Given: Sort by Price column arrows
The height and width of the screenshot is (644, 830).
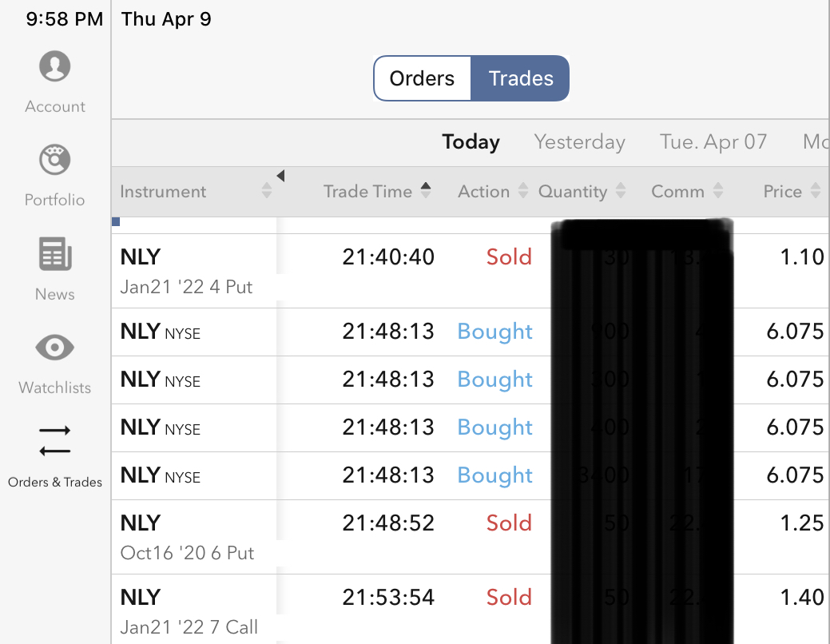Looking at the screenshot, I should (816, 192).
